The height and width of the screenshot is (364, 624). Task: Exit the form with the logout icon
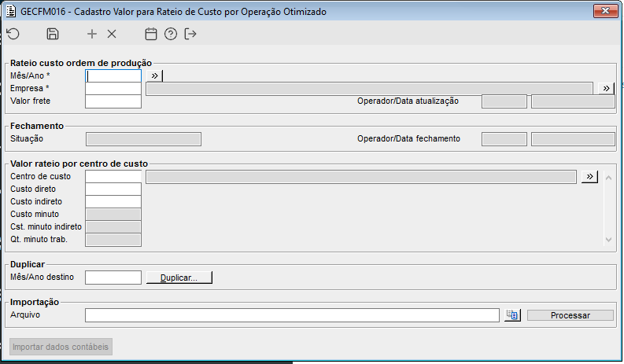190,34
